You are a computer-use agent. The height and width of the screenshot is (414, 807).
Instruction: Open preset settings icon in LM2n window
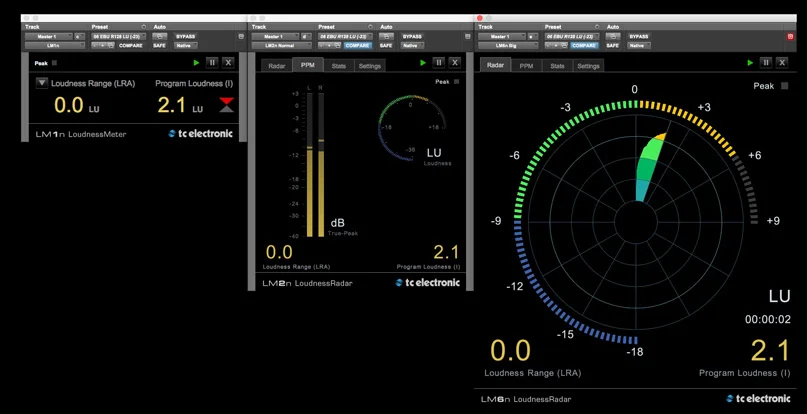338,45
